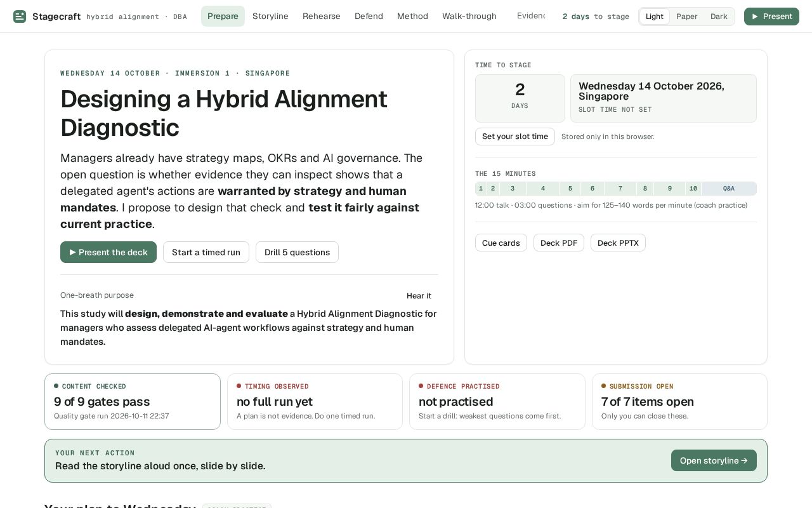Open Cue cards

click(501, 243)
